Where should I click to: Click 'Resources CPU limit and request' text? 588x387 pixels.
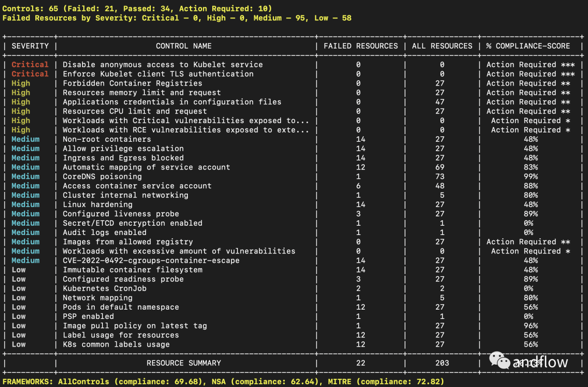[x=134, y=111]
